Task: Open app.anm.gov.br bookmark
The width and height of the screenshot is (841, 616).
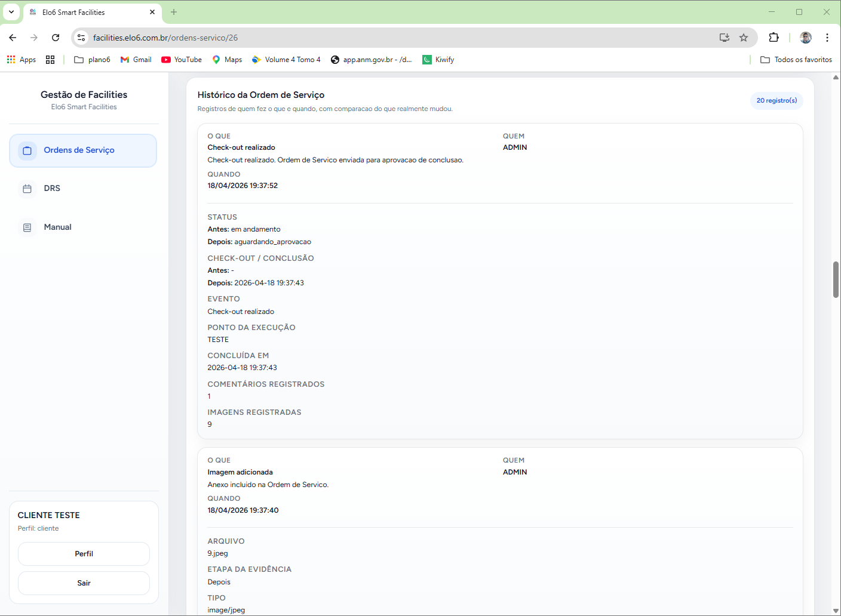Action: (x=371, y=60)
